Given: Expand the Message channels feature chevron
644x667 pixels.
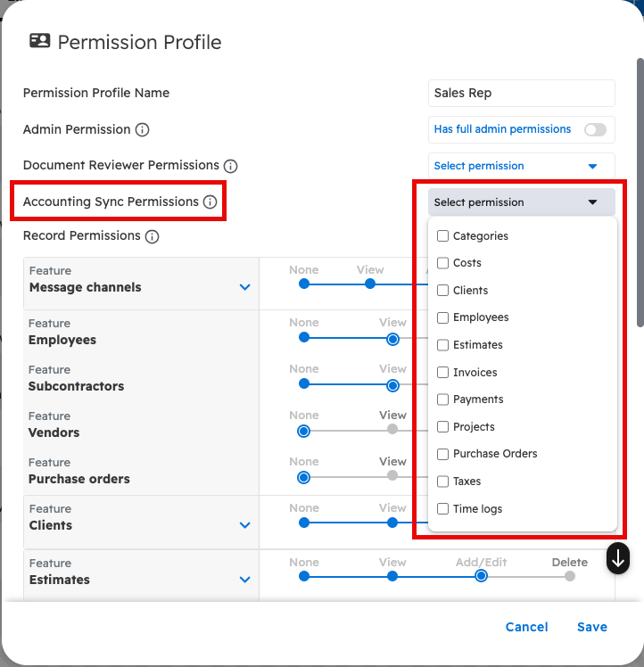Looking at the screenshot, I should [245, 288].
